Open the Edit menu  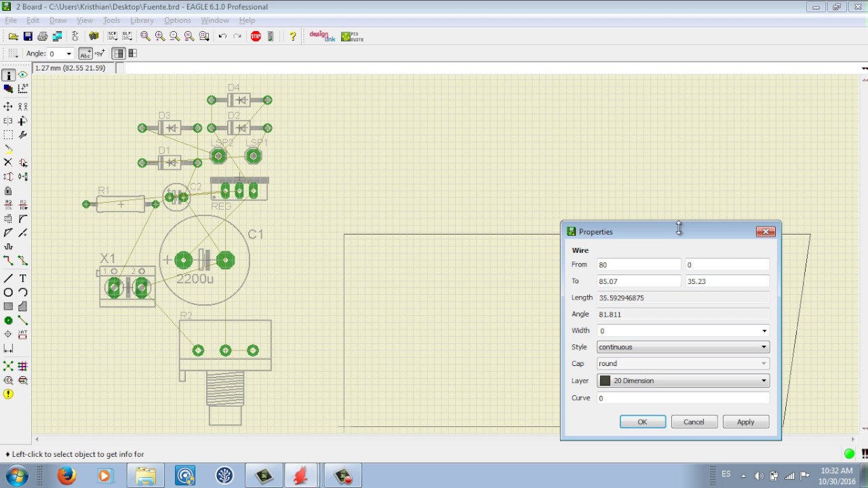point(33,20)
